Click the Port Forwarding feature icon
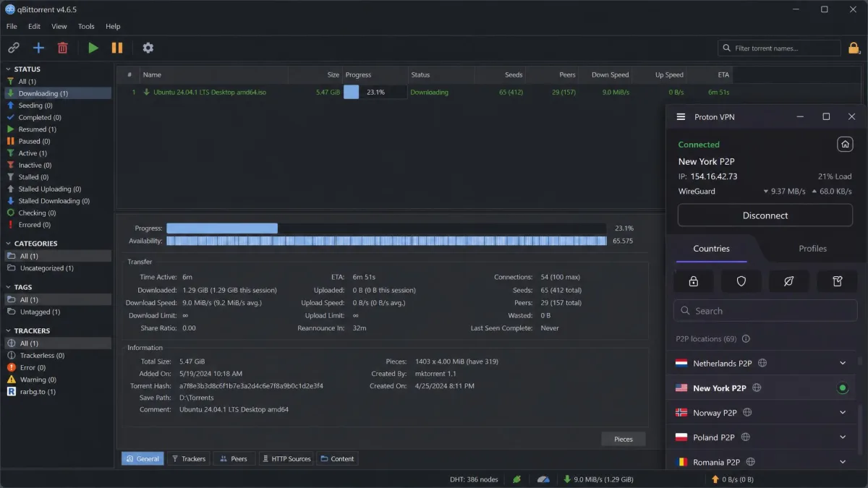 [x=838, y=281]
